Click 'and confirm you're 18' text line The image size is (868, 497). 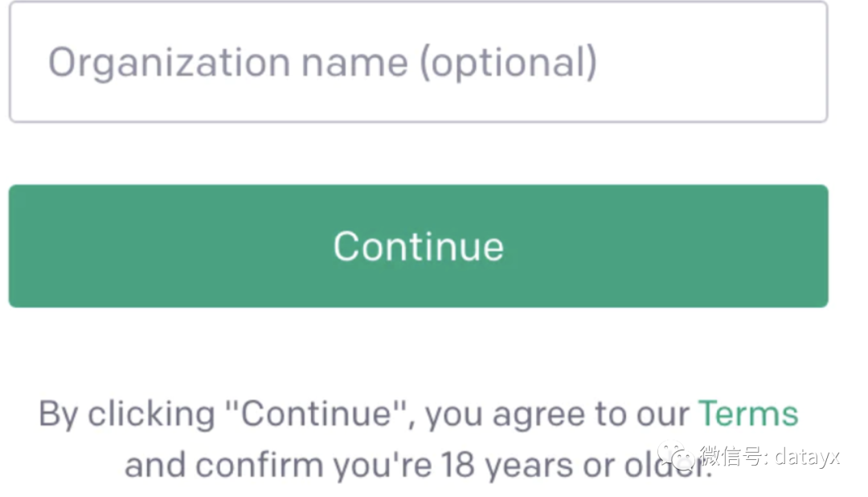pos(300,464)
